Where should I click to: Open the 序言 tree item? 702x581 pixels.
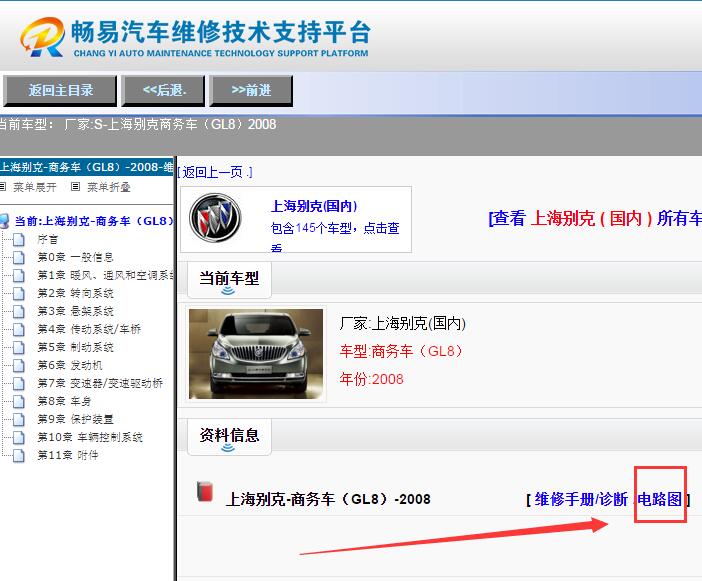pyautogui.click(x=47, y=239)
